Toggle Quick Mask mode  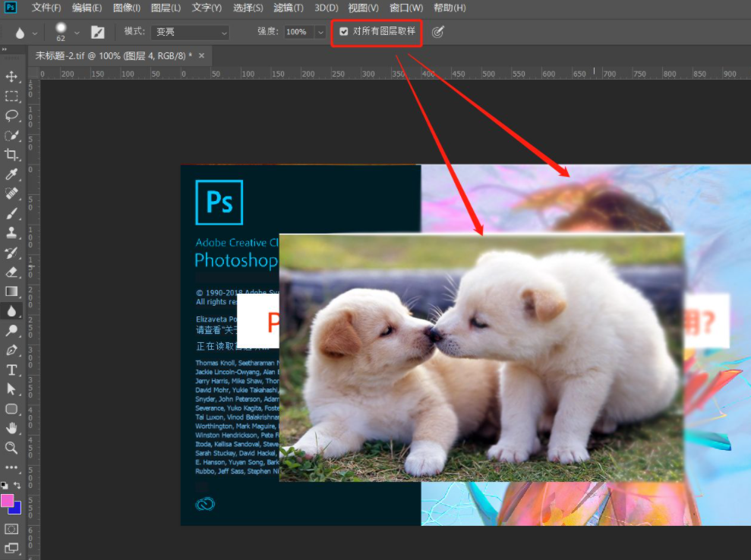(x=11, y=529)
